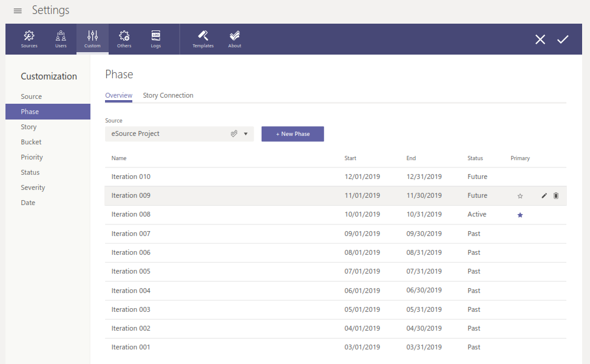Mark Iteration 009 as primary with the star
The width and height of the screenshot is (590, 364).
[520, 196]
